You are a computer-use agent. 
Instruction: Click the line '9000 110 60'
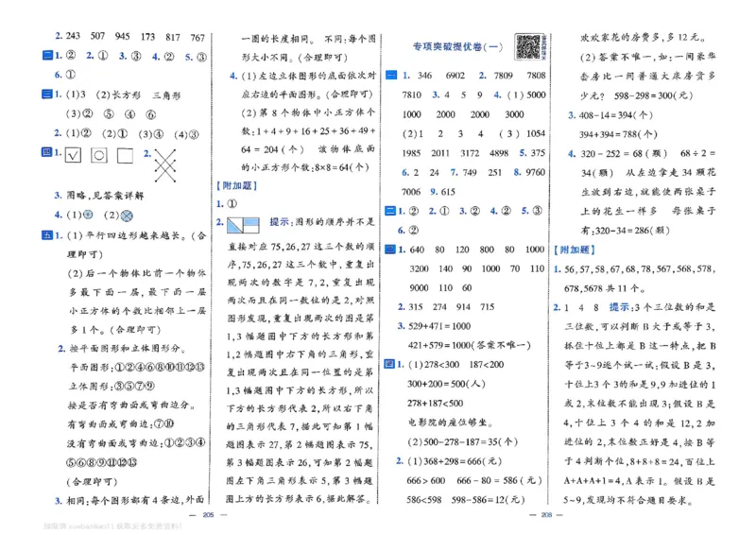pos(440,287)
